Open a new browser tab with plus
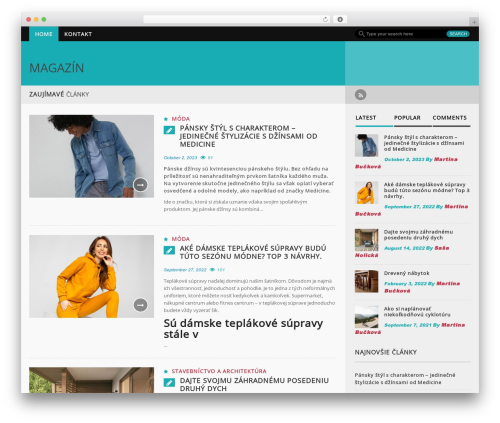 [474, 22]
